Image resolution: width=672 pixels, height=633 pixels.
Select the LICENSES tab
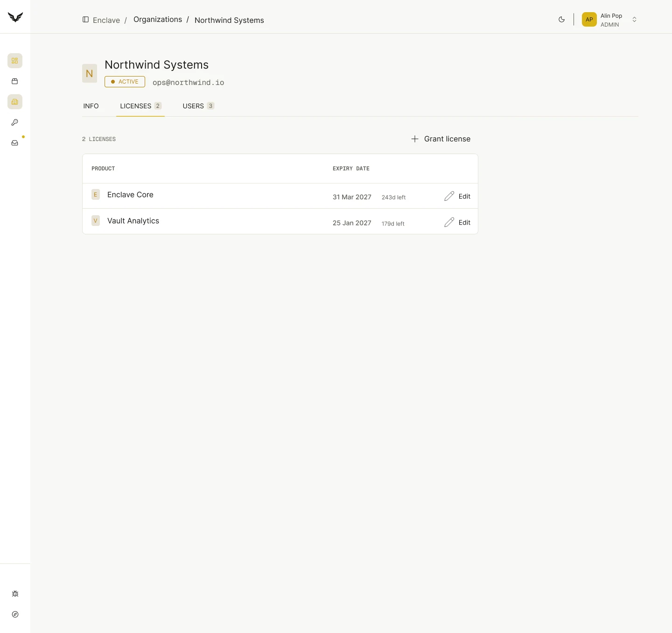140,106
